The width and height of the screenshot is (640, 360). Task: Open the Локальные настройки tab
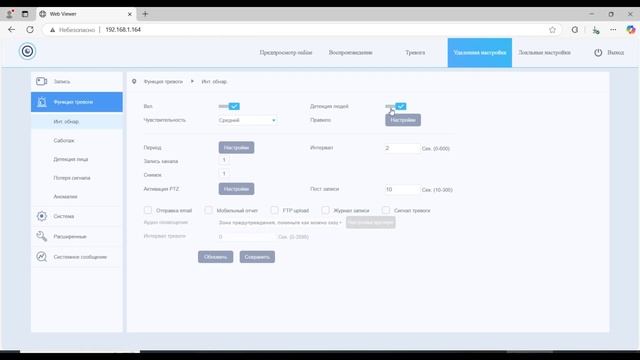(544, 53)
